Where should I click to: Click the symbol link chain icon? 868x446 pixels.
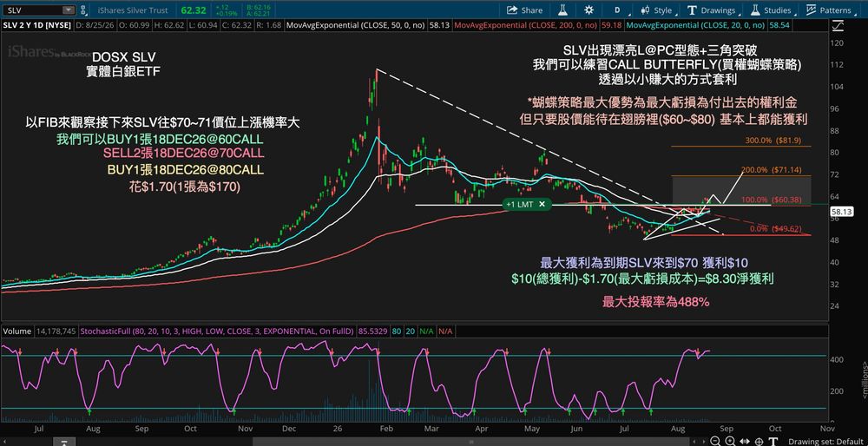coord(83,10)
